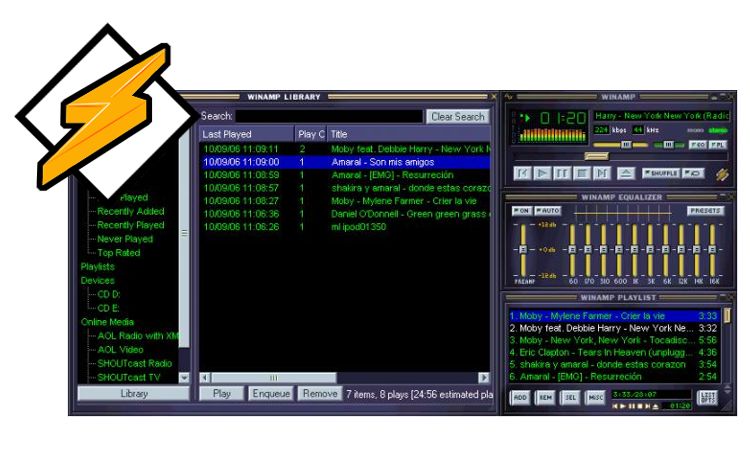Select playlist track Eric Clapton - Tears In Heaven
This screenshot has height=453, width=750.
614,353
